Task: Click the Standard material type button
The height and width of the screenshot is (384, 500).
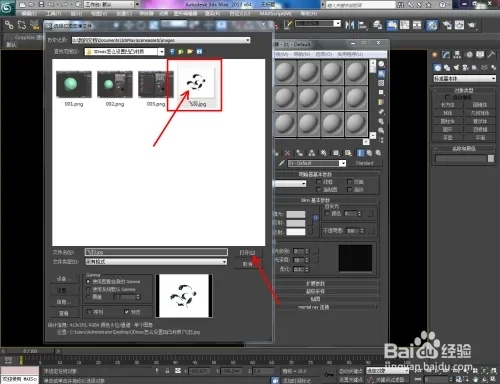Action: click(364, 163)
